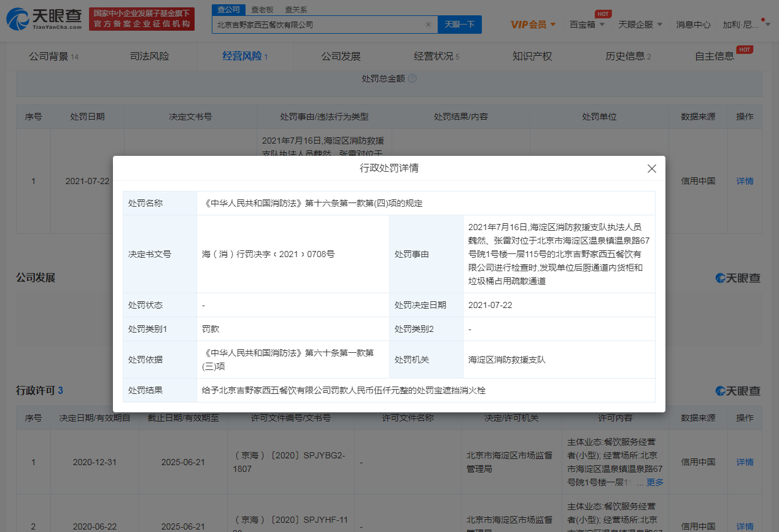Select the 司法风险 tab

pos(149,56)
